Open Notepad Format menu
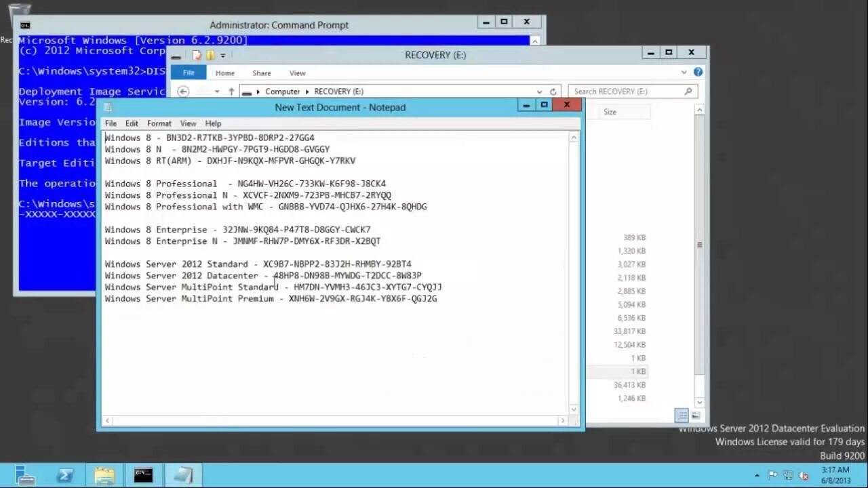Viewport: 868px width, 488px height. 159,123
